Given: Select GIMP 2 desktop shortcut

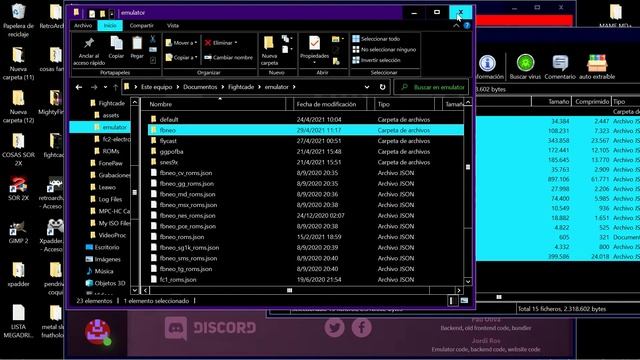Looking at the screenshot, I should point(18,232).
